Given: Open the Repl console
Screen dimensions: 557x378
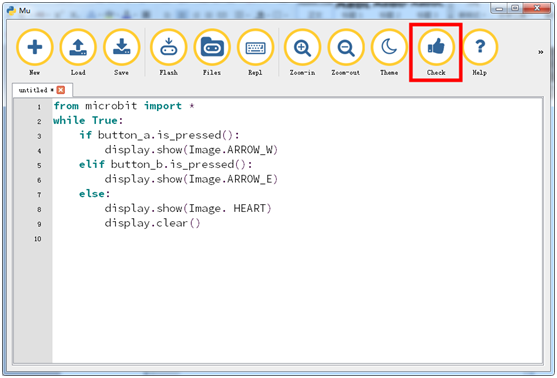Looking at the screenshot, I should (x=255, y=47).
